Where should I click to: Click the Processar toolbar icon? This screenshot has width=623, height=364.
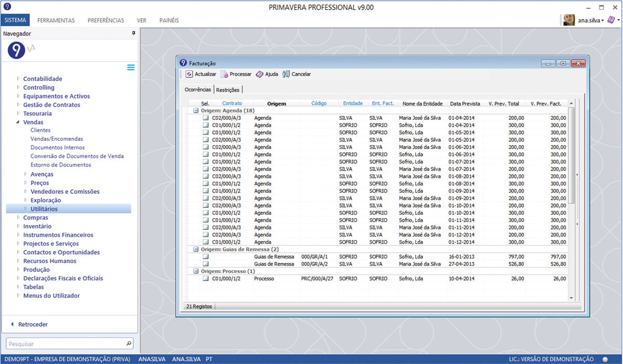224,74
